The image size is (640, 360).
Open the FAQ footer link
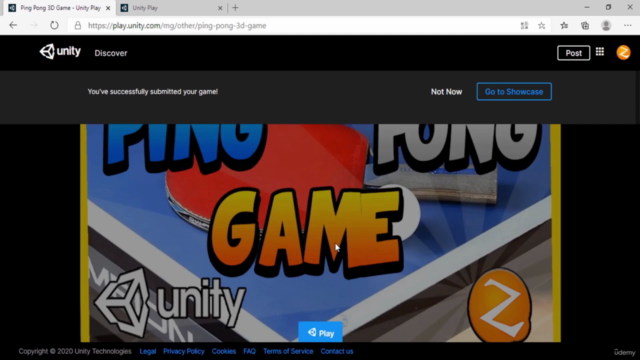[249, 351]
